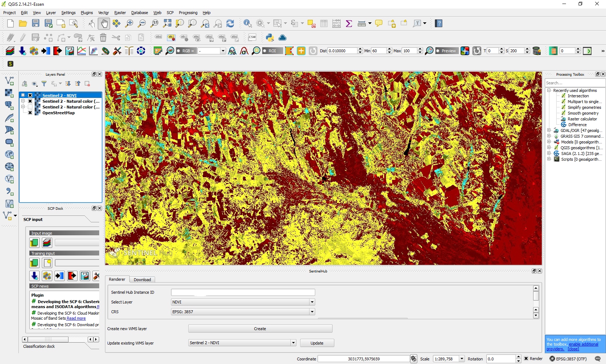Toggle visibility of OpenStreetMap layer

pos(30,113)
